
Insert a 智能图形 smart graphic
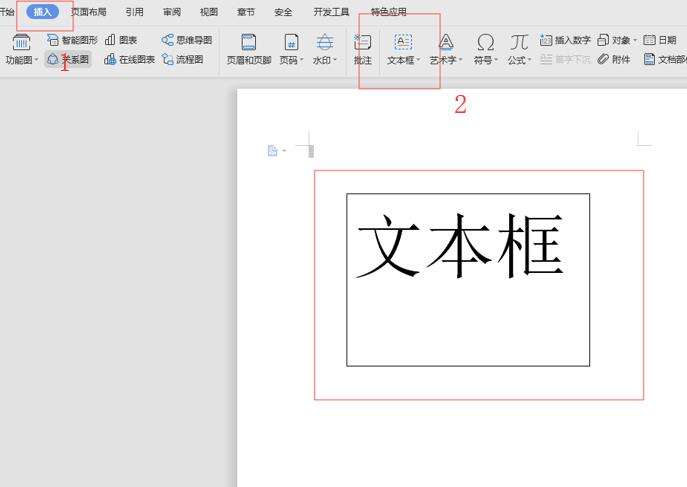point(72,40)
